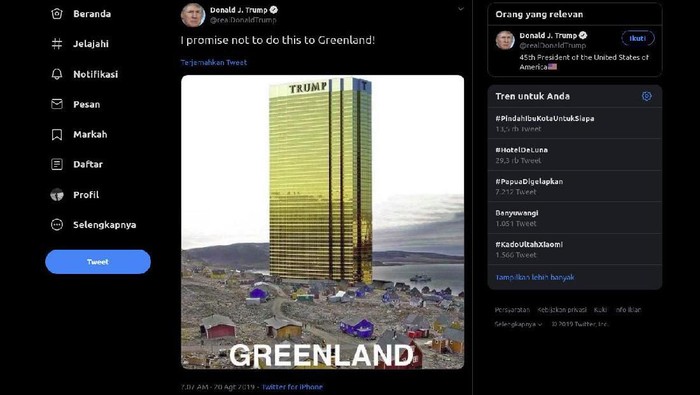The height and width of the screenshot is (395, 700).
Task: Open the Kebijakan privasi footer link
Action: tap(562, 309)
